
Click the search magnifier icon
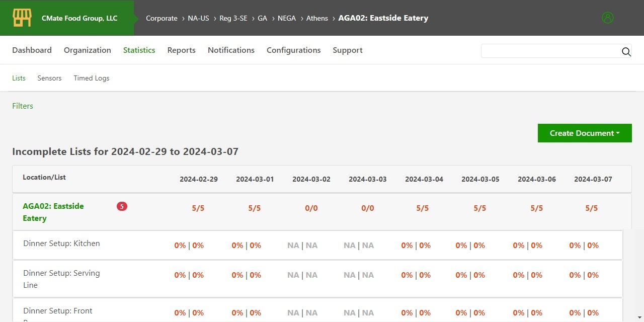point(626,52)
